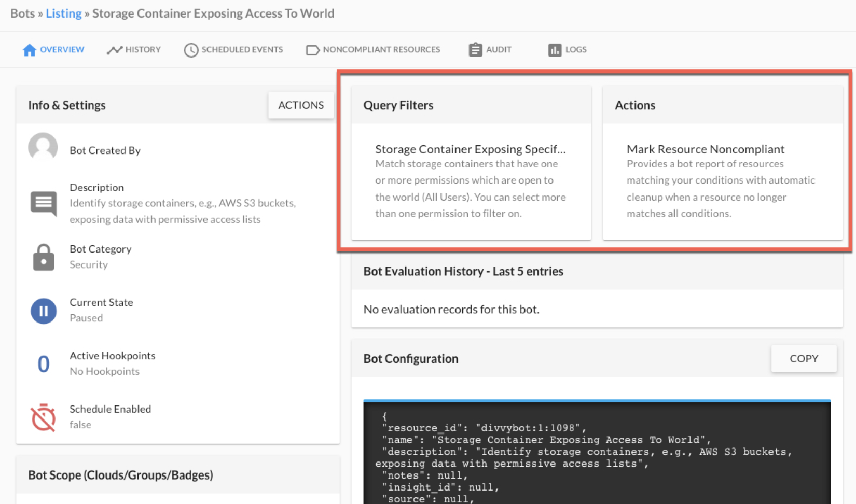The height and width of the screenshot is (504, 856).
Task: Click the Info & Settings heading
Action: point(67,105)
